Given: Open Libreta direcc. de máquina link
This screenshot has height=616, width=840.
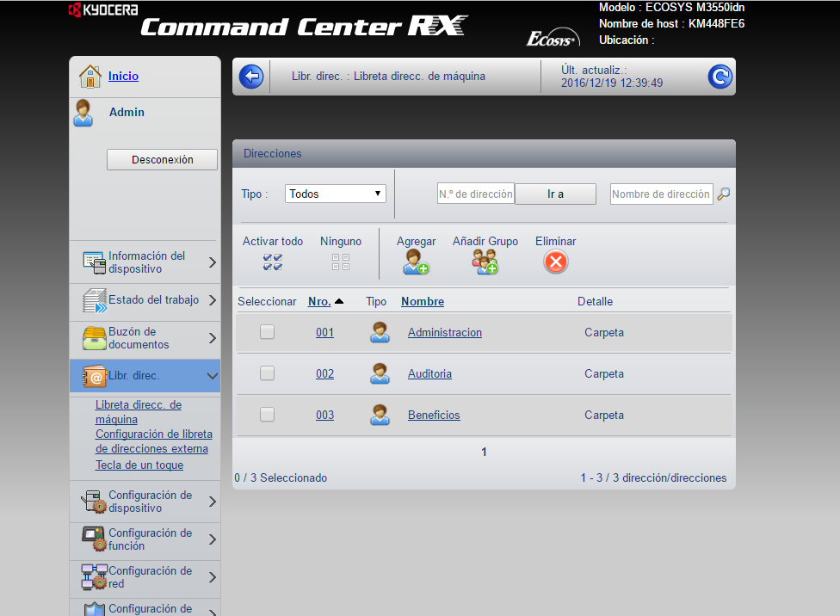Looking at the screenshot, I should (x=139, y=412).
